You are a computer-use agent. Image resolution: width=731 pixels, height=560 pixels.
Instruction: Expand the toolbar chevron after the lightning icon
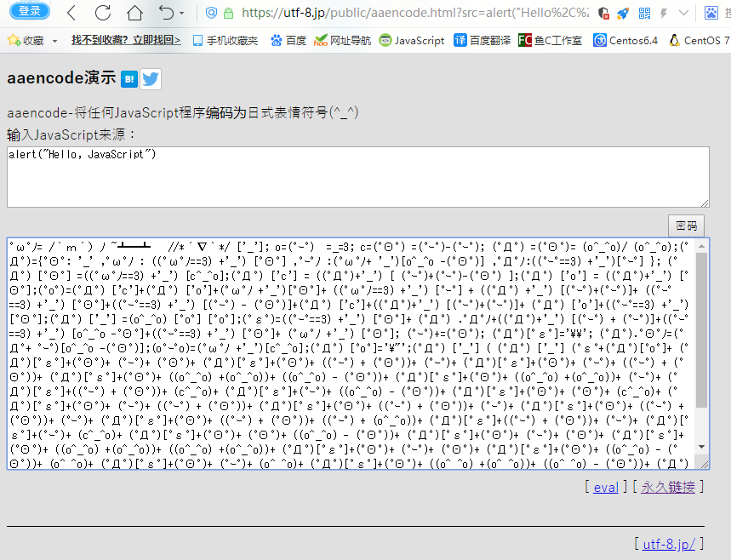[x=682, y=13]
